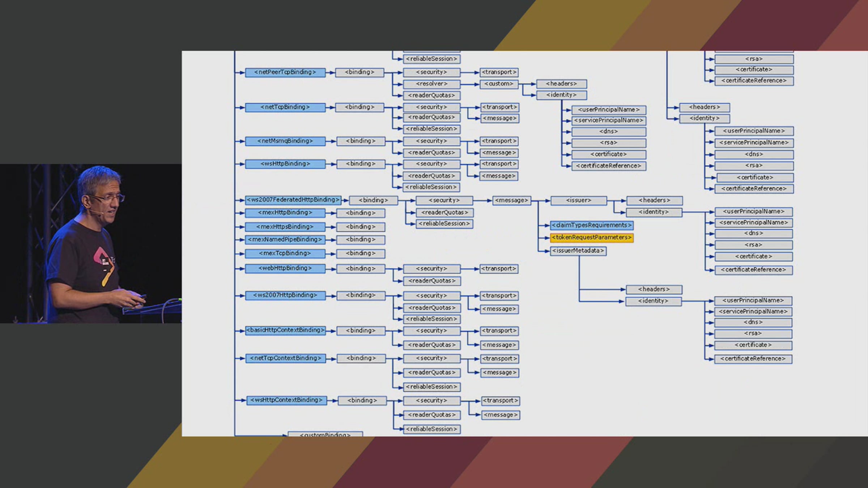Select the webHttpBinding node
868x488 pixels.
(x=285, y=268)
